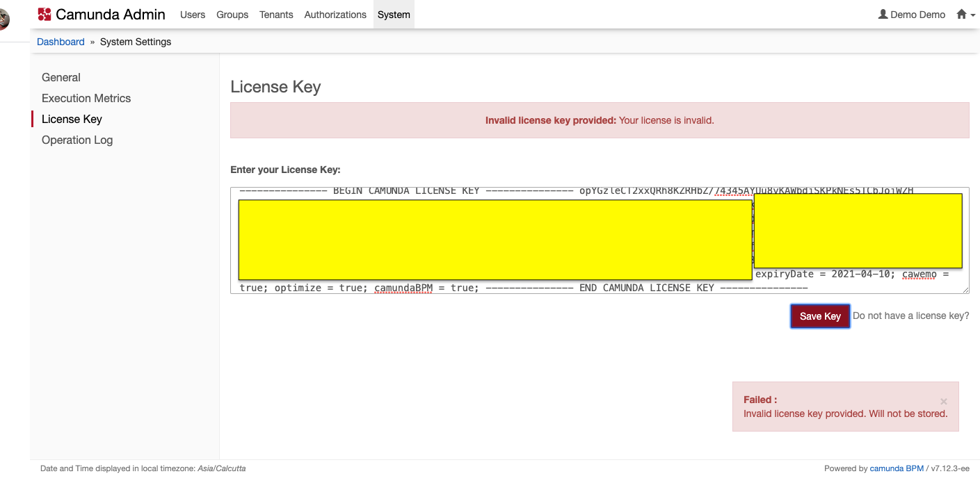Click the license key END CAMUNDA LICENSE KEY line
This screenshot has width=980, height=483.
(x=646, y=288)
